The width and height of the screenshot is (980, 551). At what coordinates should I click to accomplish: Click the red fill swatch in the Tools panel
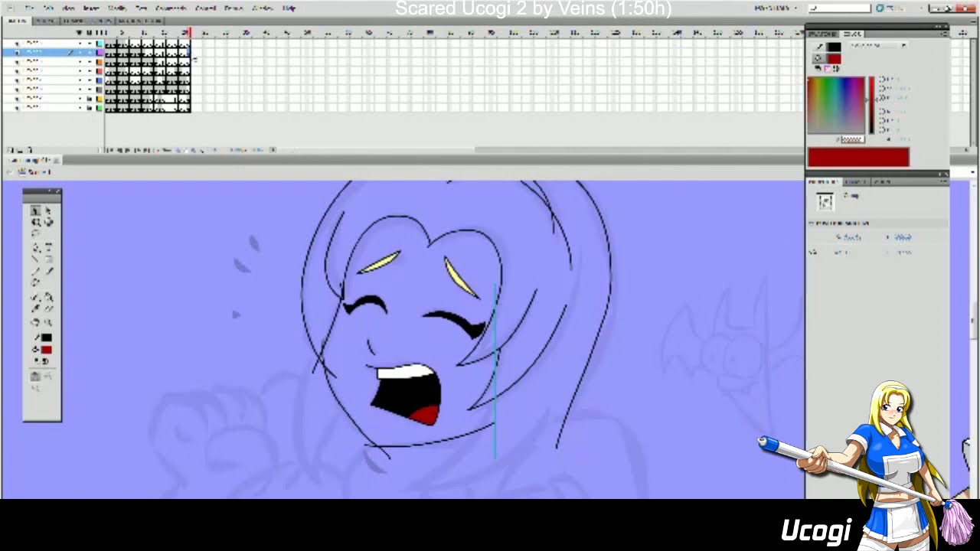coord(47,350)
